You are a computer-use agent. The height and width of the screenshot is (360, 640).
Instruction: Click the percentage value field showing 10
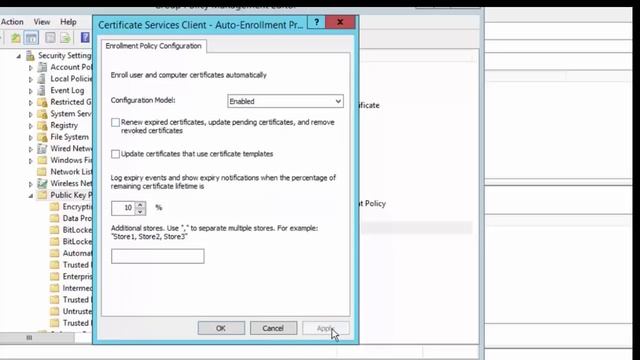coord(123,208)
